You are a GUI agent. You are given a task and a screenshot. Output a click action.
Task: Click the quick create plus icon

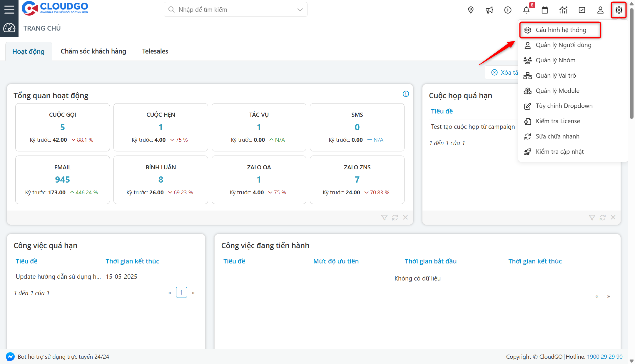(x=508, y=10)
